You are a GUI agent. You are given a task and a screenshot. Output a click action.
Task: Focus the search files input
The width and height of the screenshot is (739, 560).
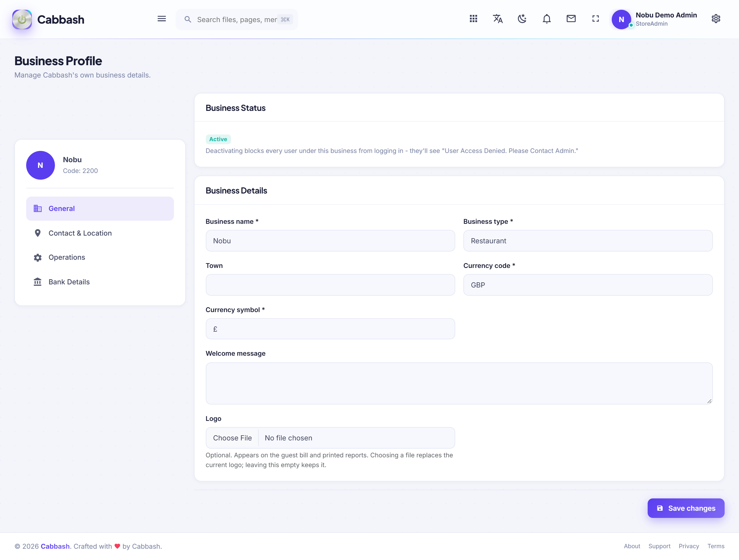pyautogui.click(x=237, y=20)
